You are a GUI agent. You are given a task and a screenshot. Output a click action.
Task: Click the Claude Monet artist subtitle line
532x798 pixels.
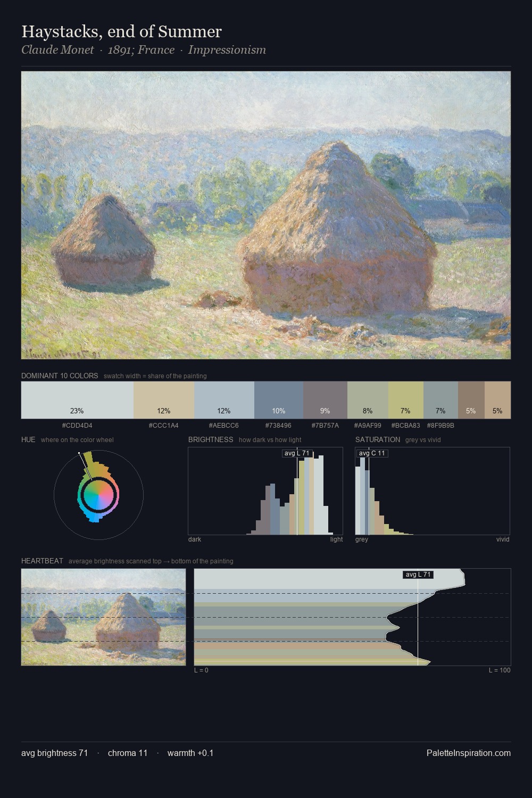coord(144,50)
